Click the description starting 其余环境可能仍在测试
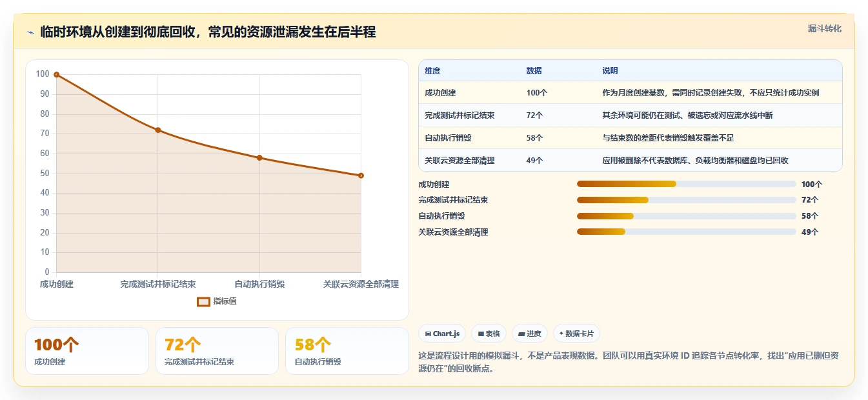The image size is (868, 400). [x=687, y=115]
